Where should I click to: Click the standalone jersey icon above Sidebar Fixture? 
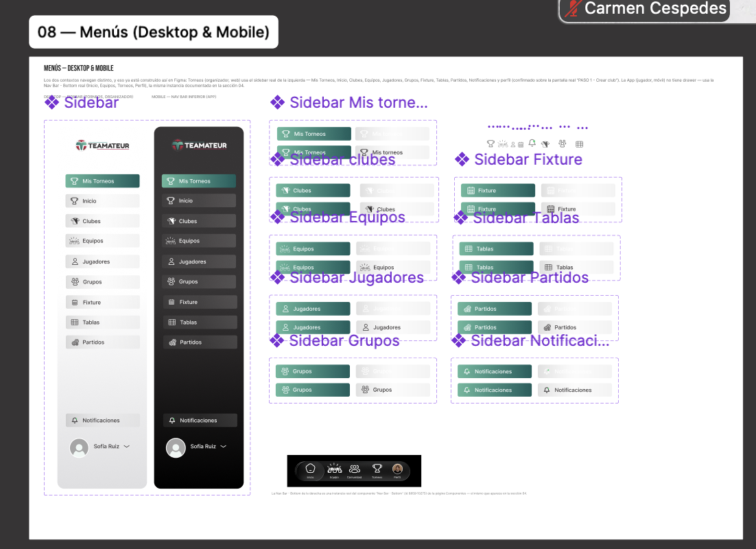tap(546, 143)
